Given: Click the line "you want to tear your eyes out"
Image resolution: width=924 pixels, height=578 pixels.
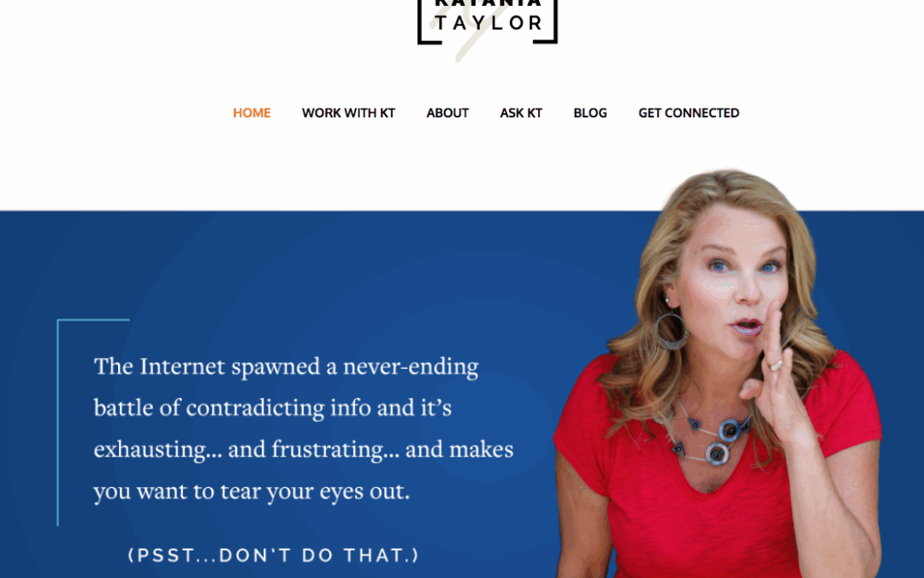Looking at the screenshot, I should [252, 492].
